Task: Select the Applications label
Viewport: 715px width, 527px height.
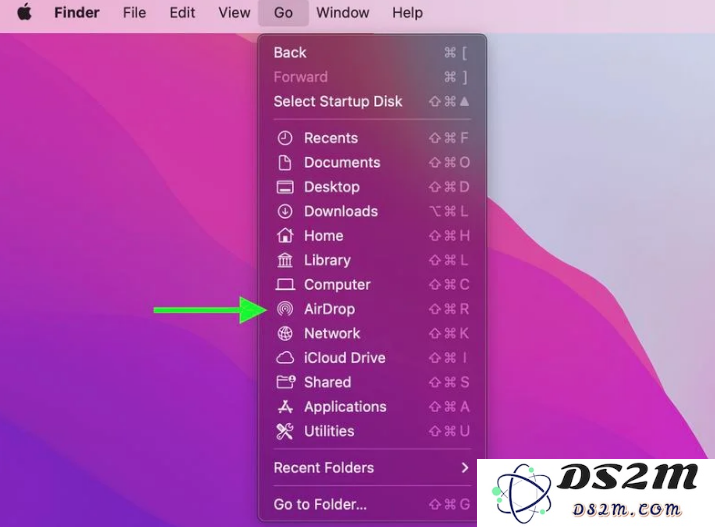Action: coord(345,407)
